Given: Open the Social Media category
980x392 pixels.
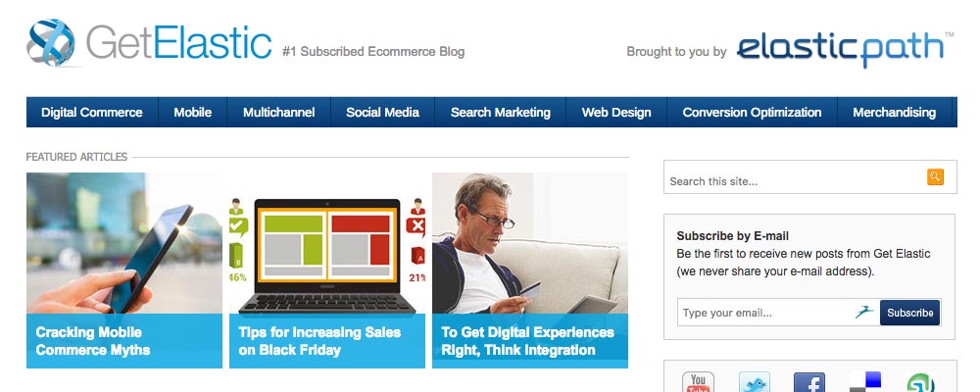Looking at the screenshot, I should pyautogui.click(x=382, y=113).
